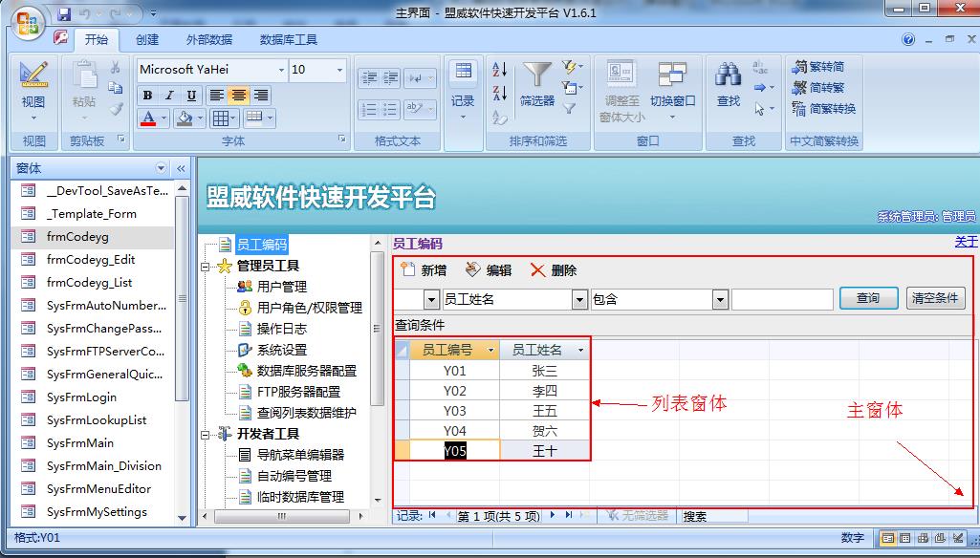This screenshot has height=558, width=980.
Task: Open the 关于 link
Action: coord(966,242)
